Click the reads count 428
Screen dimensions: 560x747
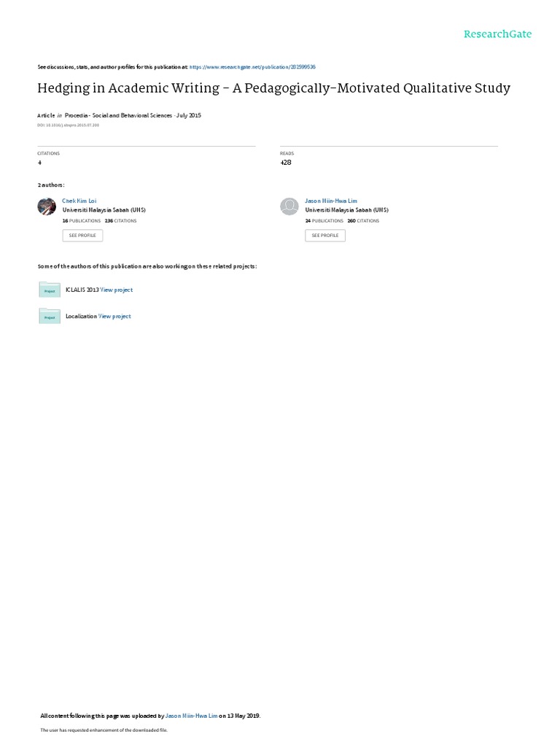coord(286,163)
